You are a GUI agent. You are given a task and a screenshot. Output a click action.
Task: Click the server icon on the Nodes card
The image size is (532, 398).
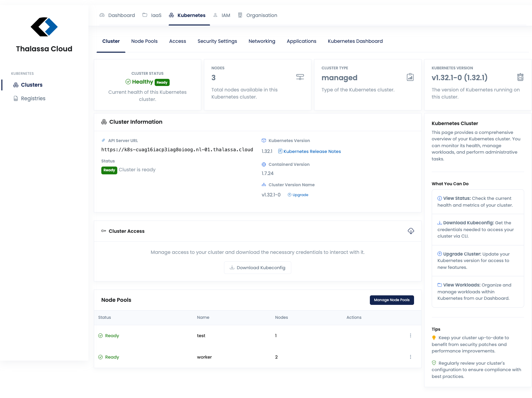click(x=300, y=77)
